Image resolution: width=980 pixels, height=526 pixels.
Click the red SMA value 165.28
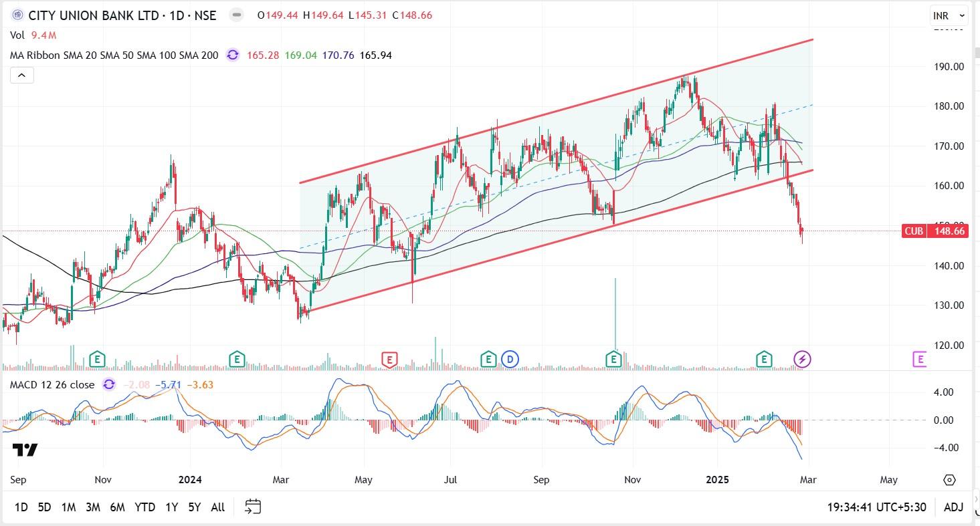click(263, 55)
